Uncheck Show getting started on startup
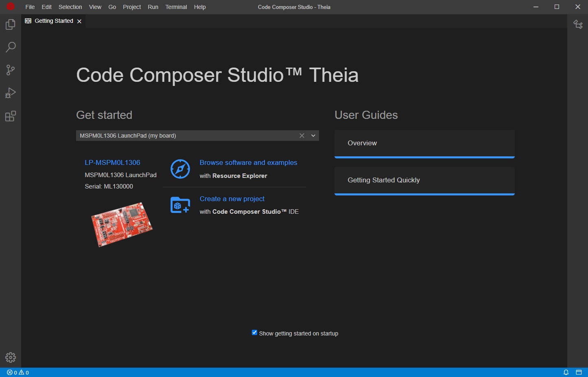The height and width of the screenshot is (377, 588). click(x=255, y=333)
